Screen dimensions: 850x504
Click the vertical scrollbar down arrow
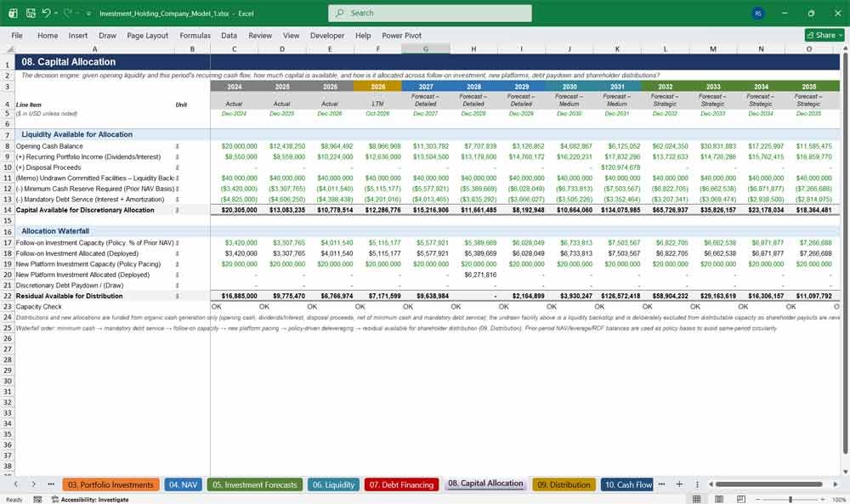point(845,472)
